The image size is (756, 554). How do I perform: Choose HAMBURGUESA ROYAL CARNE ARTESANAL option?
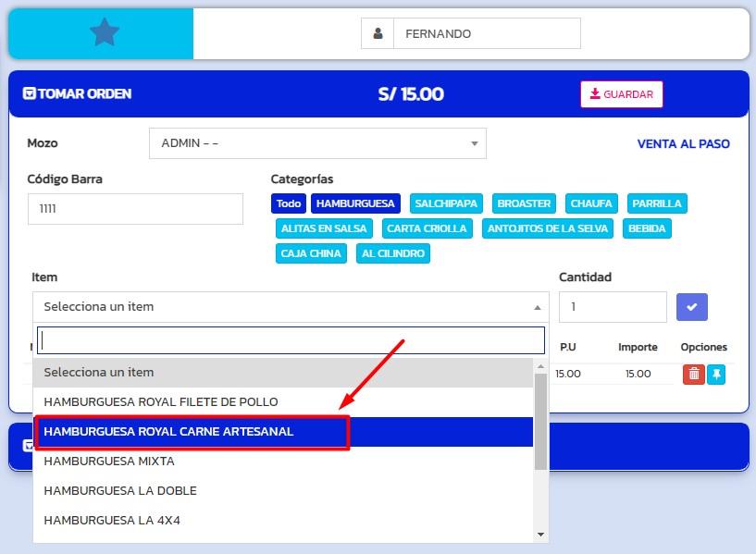[192, 432]
